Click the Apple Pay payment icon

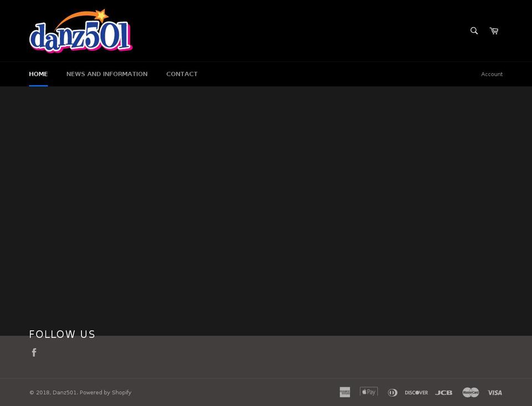pyautogui.click(x=369, y=392)
